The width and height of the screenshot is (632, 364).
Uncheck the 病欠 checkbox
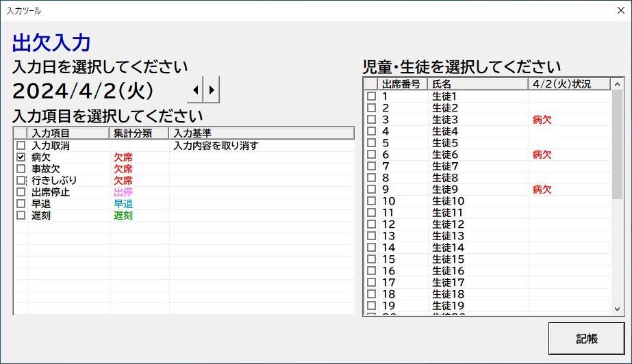coord(21,157)
